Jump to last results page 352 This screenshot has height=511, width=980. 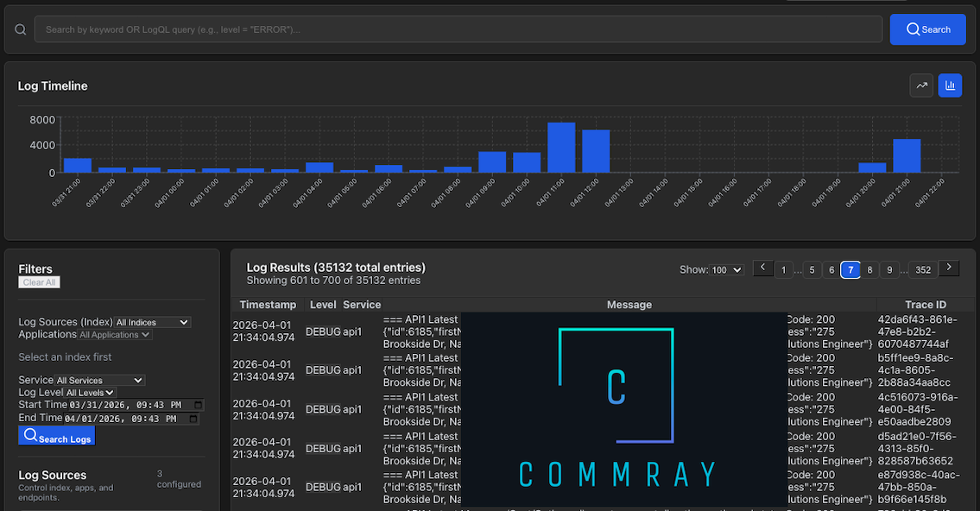(923, 270)
